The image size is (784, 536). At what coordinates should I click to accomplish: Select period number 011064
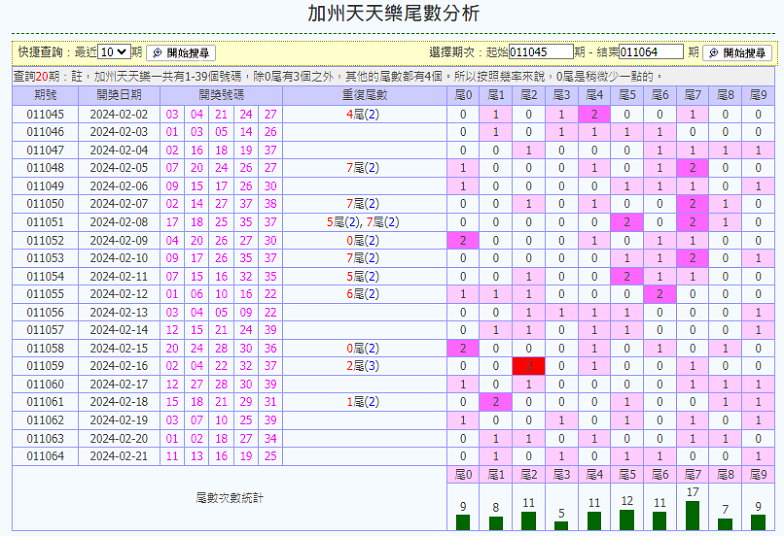click(x=45, y=456)
